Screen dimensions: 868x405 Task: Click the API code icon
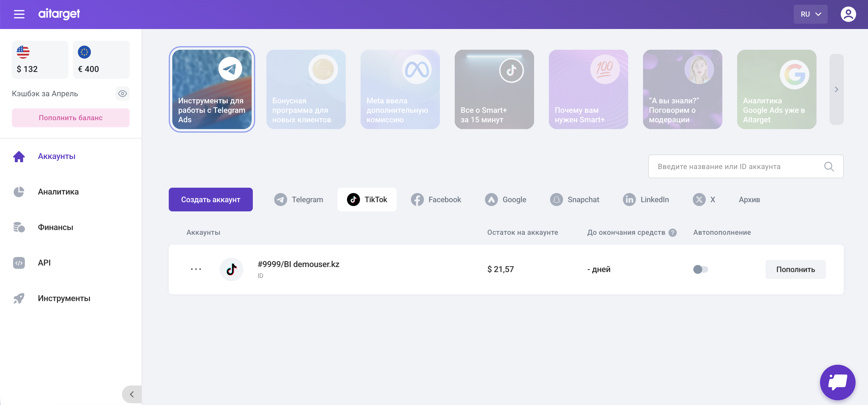pos(19,263)
